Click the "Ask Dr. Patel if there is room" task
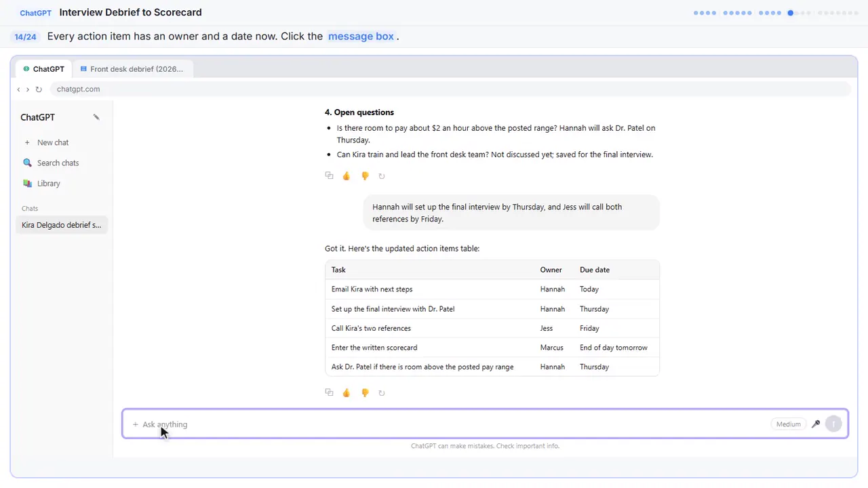Viewport: 868px width, 488px height. pos(422,367)
